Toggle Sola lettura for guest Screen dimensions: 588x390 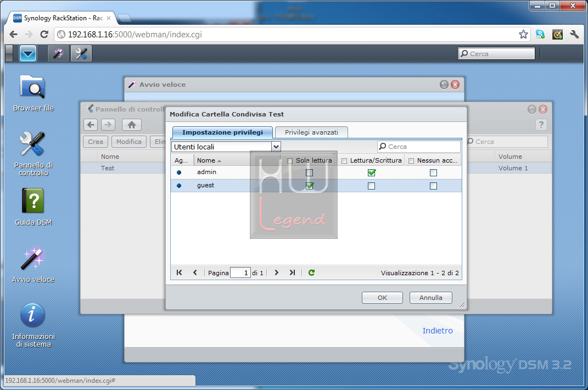coord(310,186)
